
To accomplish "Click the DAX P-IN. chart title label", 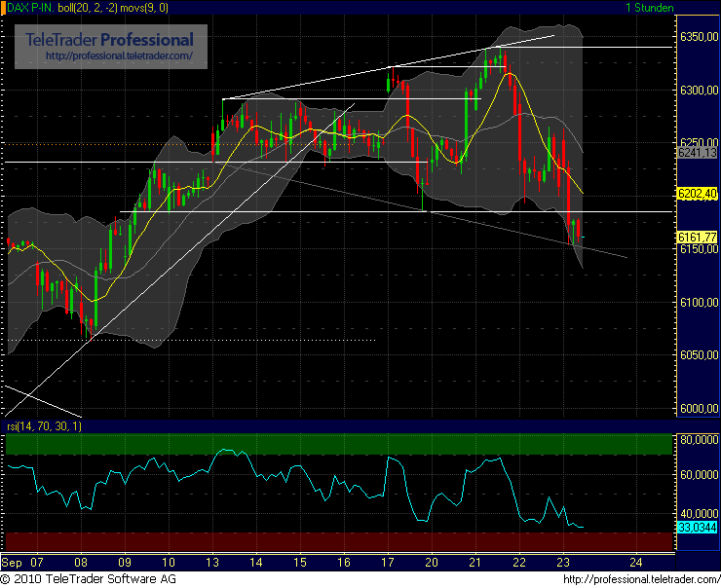I will point(31,8).
